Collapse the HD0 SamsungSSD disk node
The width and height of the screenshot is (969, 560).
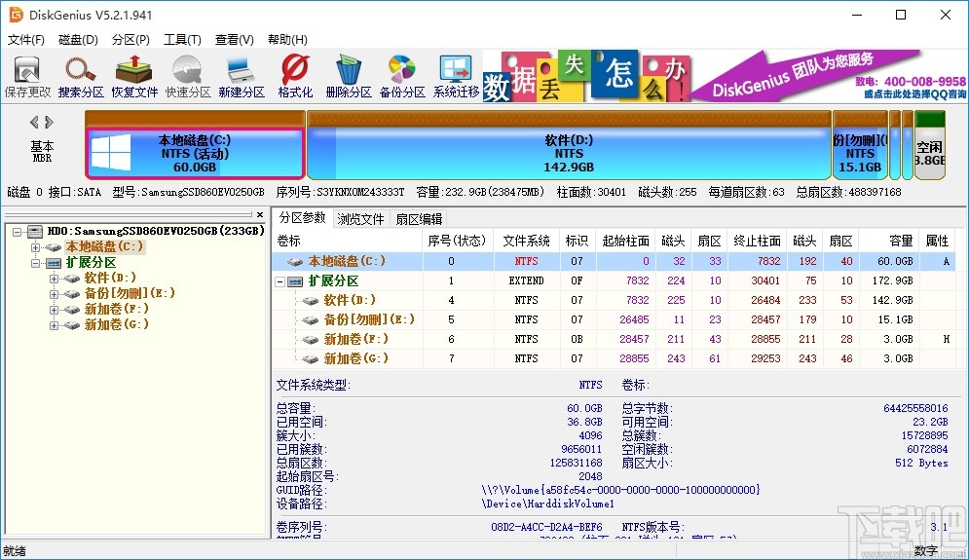point(18,232)
